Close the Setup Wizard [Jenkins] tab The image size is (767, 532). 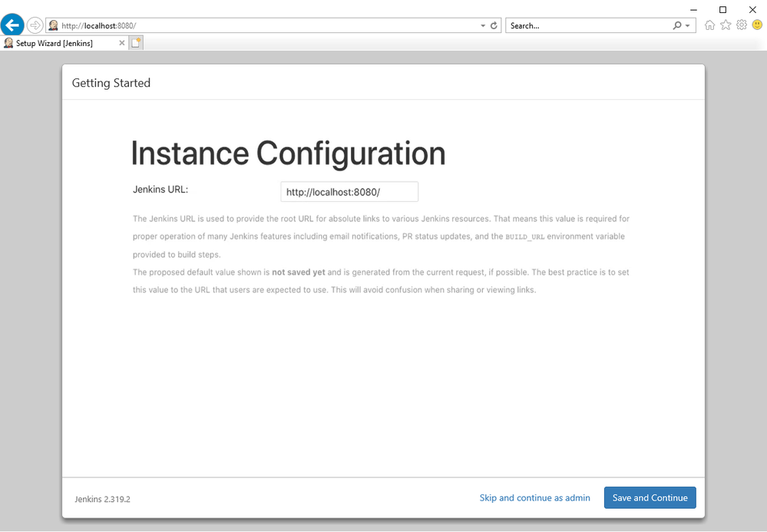tap(122, 43)
